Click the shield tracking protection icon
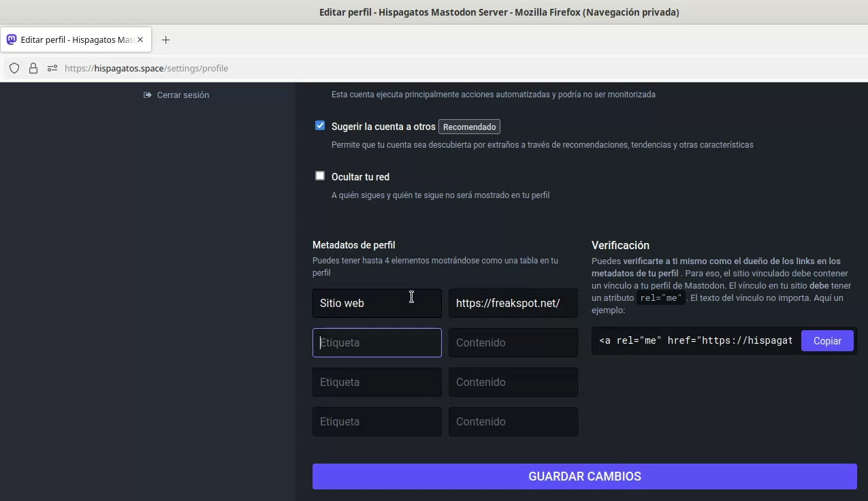 [14, 68]
